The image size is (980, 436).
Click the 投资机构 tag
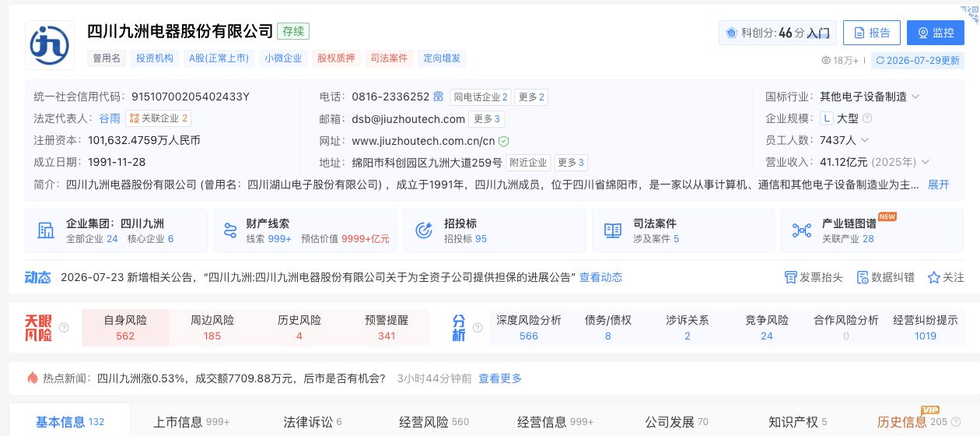(x=155, y=58)
